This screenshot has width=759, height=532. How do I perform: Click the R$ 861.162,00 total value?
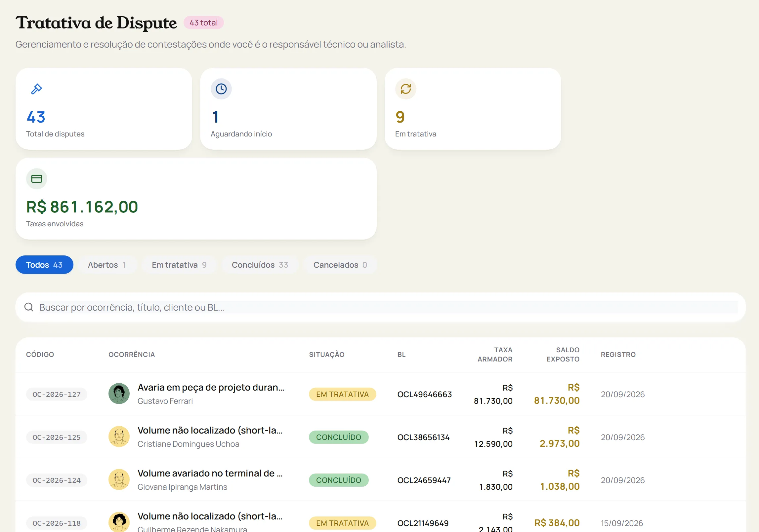pos(82,207)
